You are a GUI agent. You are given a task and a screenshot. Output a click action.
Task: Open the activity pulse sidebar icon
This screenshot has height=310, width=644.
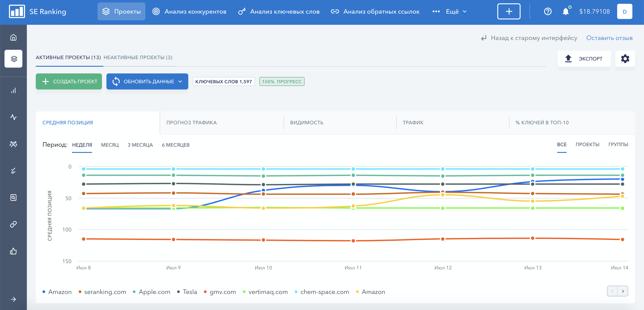[x=13, y=117]
